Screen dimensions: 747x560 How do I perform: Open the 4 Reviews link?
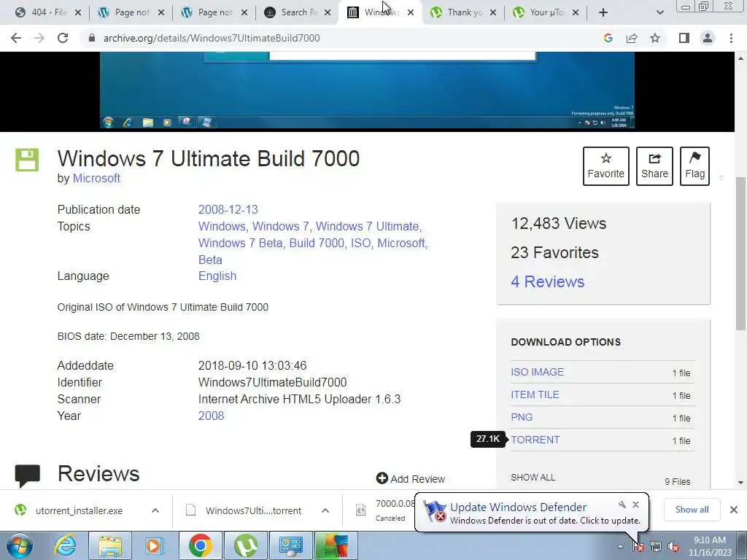pos(547,282)
